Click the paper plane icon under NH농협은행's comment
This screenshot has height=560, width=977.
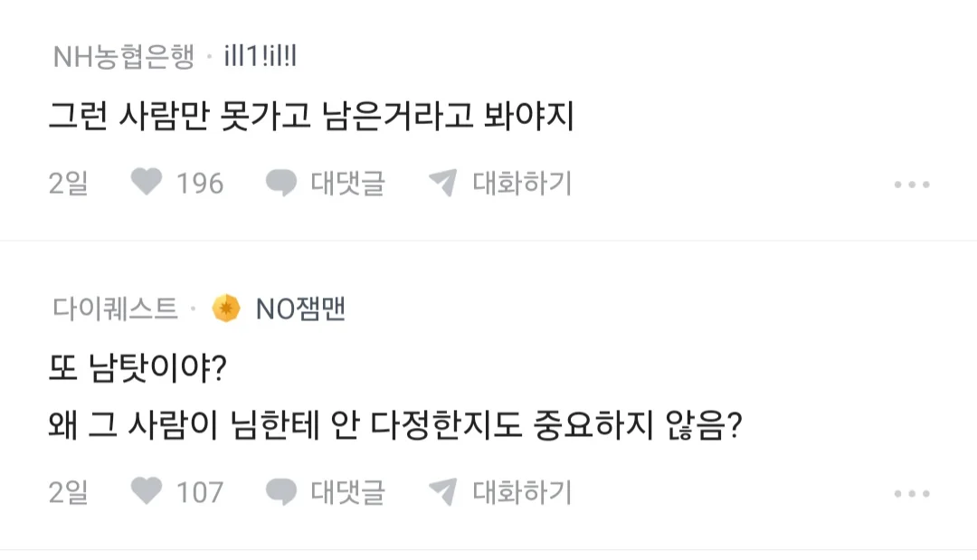pos(442,184)
